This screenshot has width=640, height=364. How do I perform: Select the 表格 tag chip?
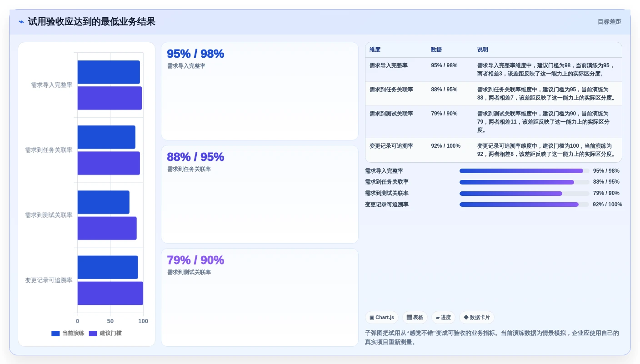(415, 318)
